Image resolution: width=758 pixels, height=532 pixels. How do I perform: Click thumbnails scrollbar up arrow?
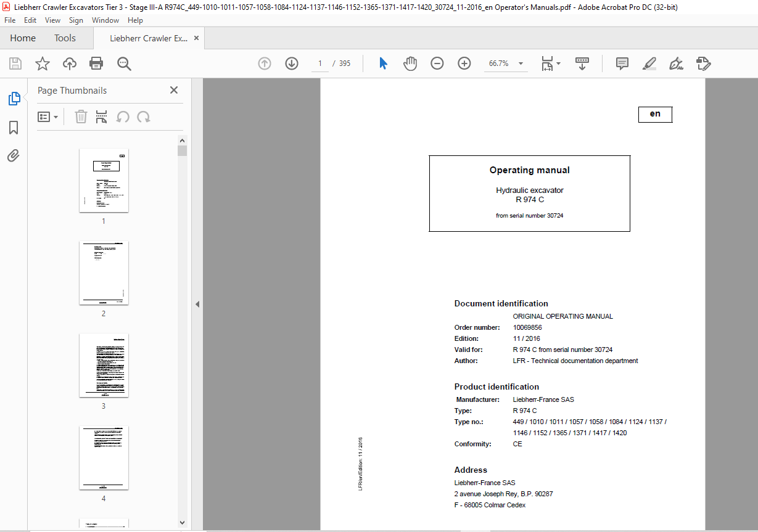(x=182, y=141)
